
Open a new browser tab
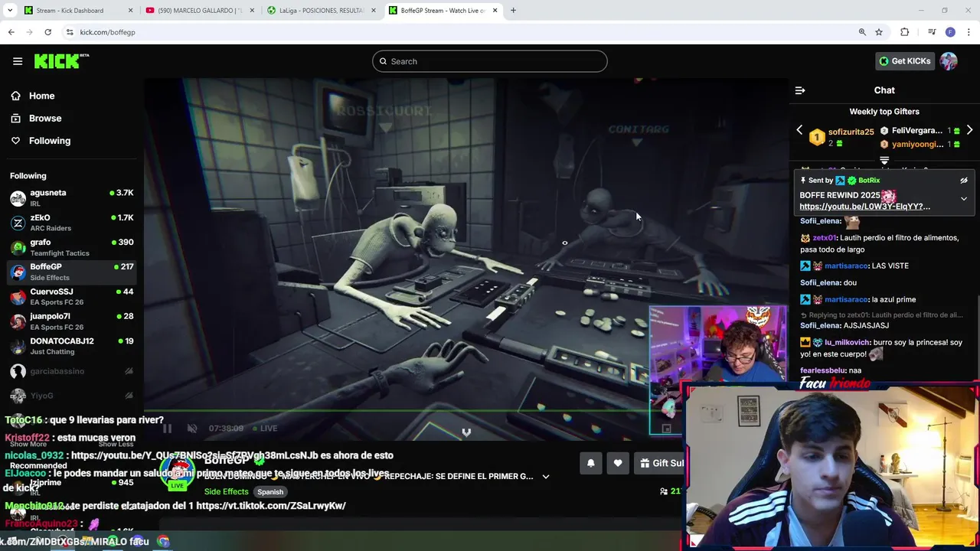pos(514,11)
